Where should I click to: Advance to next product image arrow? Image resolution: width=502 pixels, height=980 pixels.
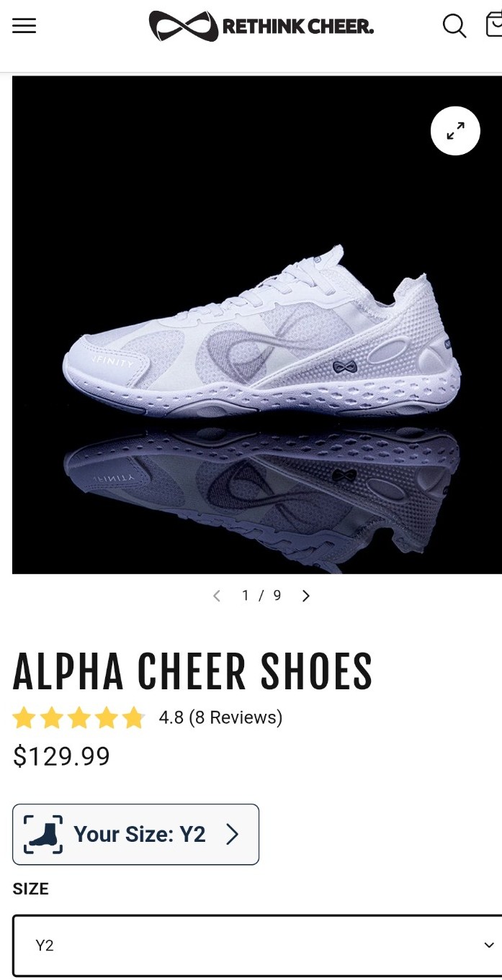(306, 596)
